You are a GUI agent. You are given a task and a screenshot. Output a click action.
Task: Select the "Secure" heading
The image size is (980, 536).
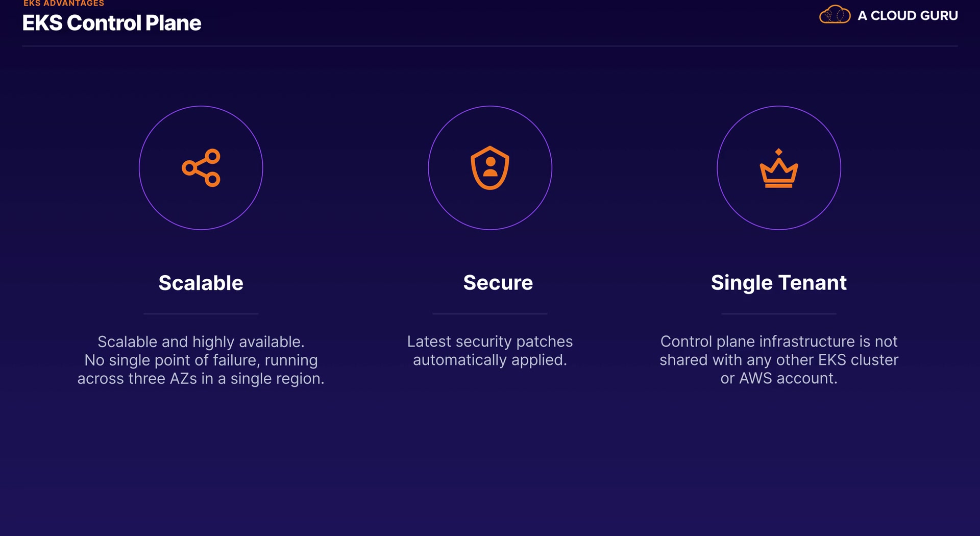[498, 283]
